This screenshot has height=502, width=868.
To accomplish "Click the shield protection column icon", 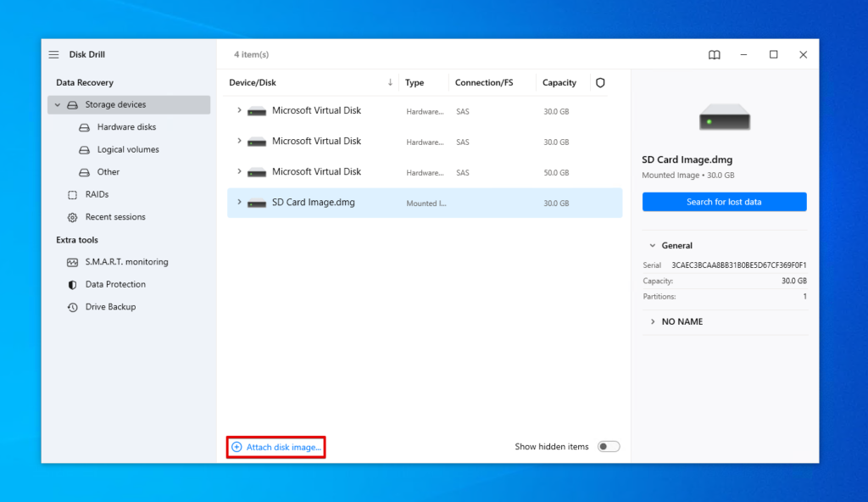I will [x=600, y=83].
